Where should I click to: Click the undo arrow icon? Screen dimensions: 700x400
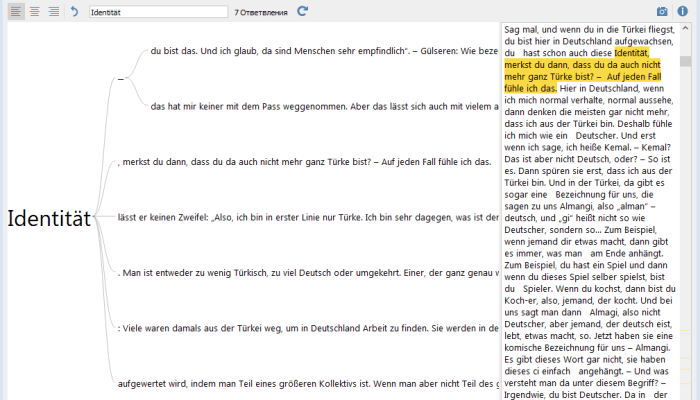[74, 11]
